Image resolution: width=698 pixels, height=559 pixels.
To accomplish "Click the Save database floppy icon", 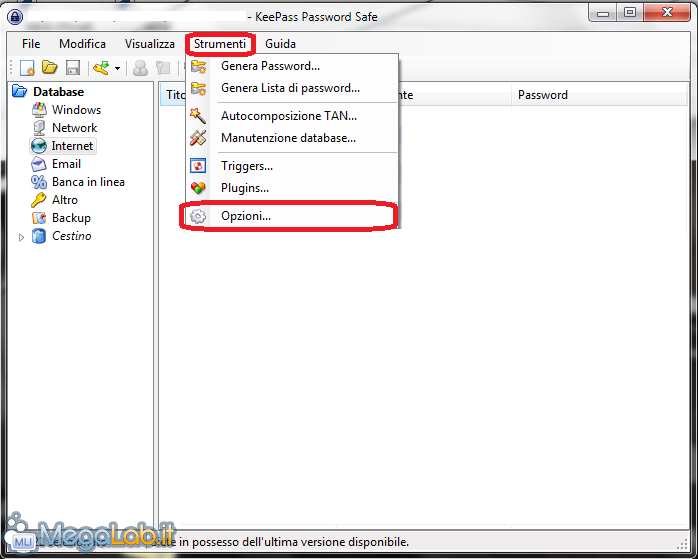I will click(x=73, y=68).
